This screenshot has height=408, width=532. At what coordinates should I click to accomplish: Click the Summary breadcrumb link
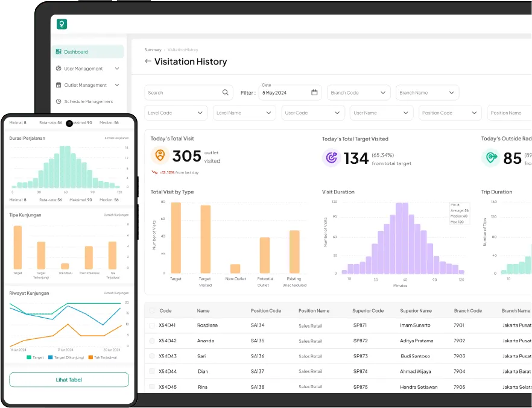(x=153, y=50)
